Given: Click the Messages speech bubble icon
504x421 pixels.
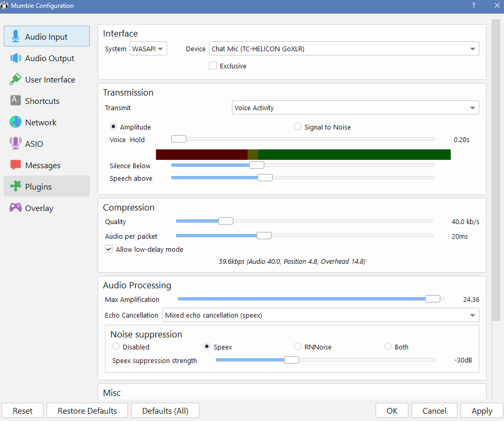Looking at the screenshot, I should tap(16, 165).
